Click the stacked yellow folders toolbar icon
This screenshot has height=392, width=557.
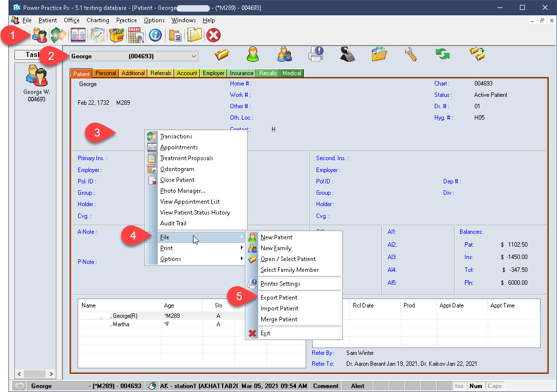[x=194, y=35]
